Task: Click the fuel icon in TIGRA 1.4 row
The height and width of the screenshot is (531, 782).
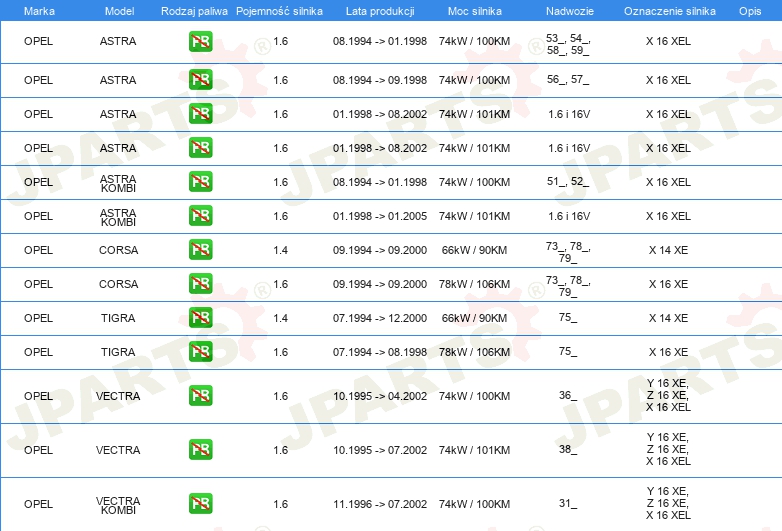Action: point(200,318)
